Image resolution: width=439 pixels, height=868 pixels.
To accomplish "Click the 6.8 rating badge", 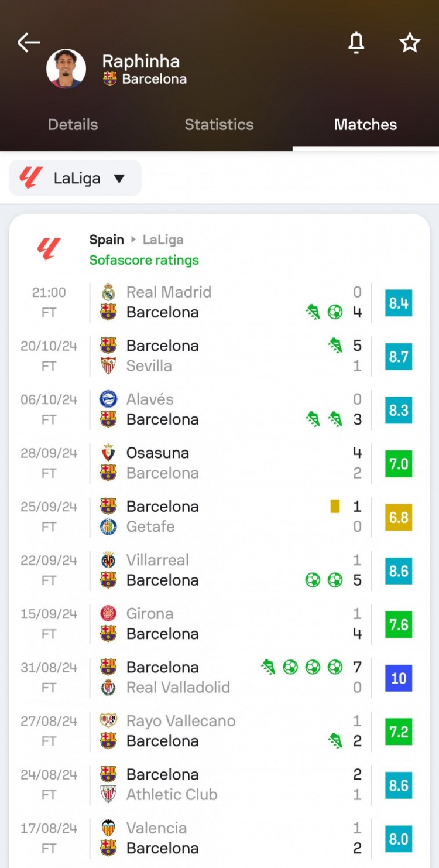I will pyautogui.click(x=399, y=518).
